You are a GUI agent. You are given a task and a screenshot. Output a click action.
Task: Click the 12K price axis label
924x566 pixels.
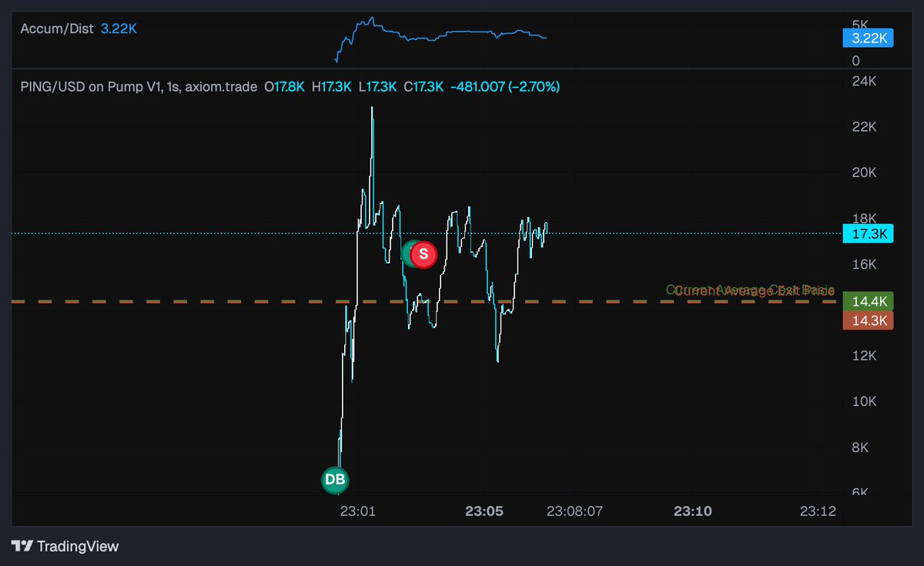coord(865,356)
